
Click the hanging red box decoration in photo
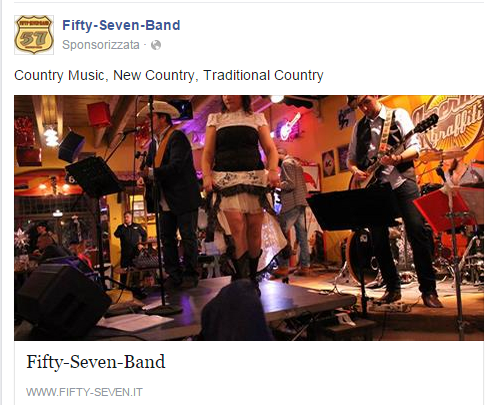[99, 114]
